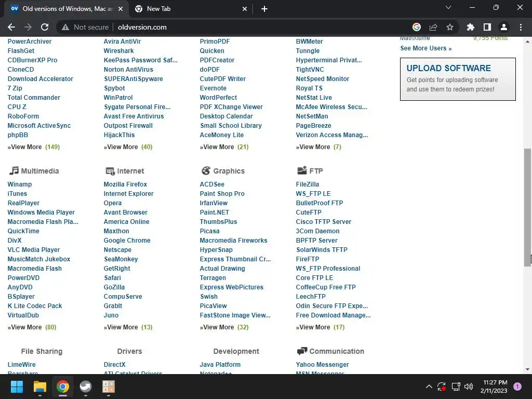Open Steam from the taskbar
The width and height of the screenshot is (532, 399).
(x=86, y=387)
